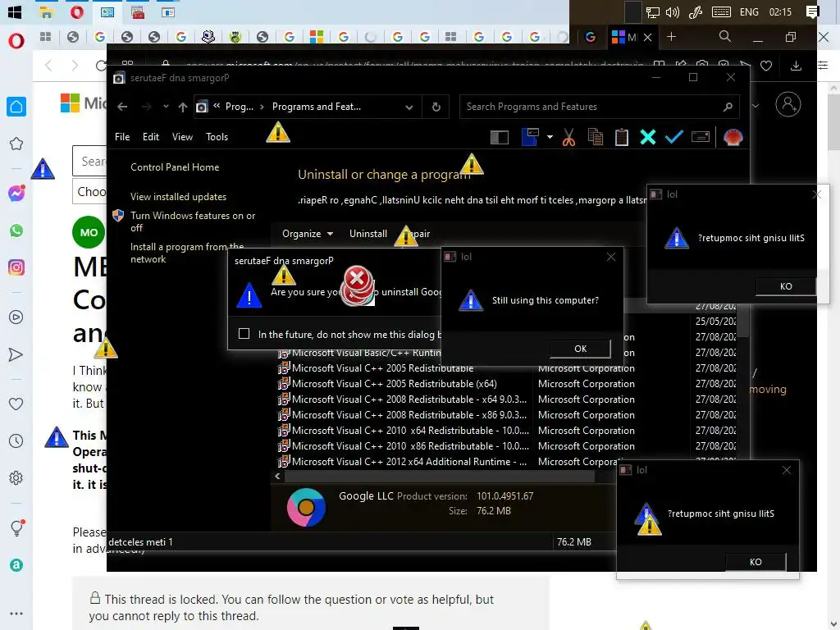Viewport: 840px width, 630px height.
Task: Click Uninstall in the command bar
Action: [368, 234]
